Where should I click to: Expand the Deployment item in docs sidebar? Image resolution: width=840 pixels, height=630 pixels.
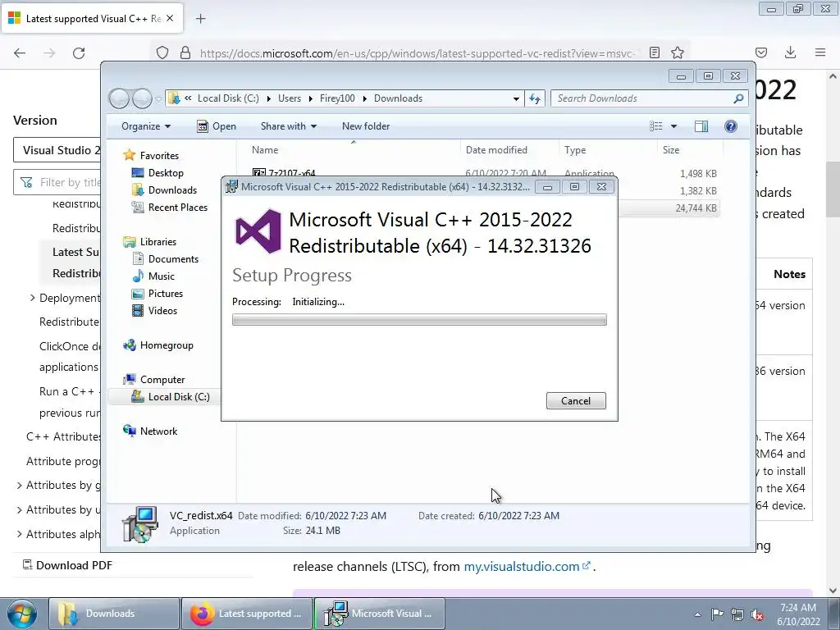32,298
